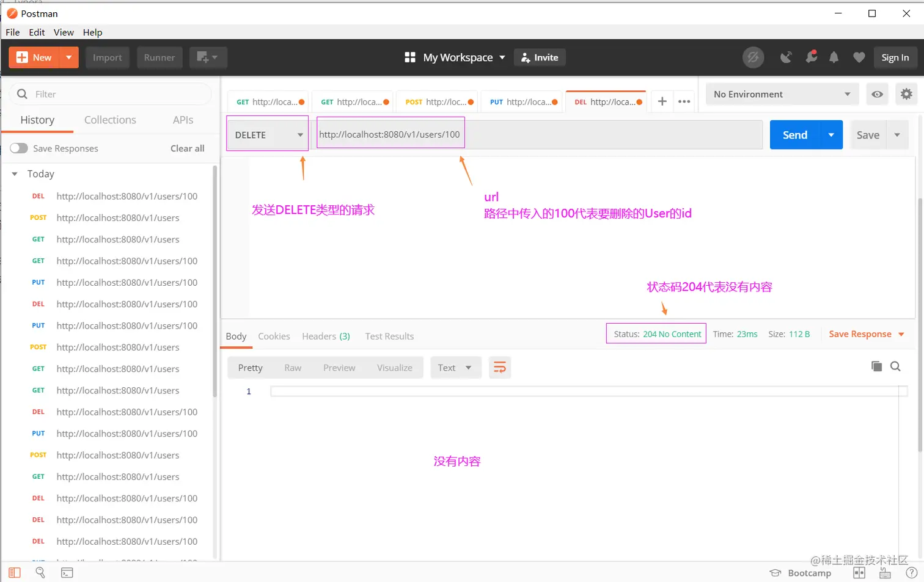The image size is (924, 582).
Task: Click the environment quick look eye
Action: [x=877, y=94]
